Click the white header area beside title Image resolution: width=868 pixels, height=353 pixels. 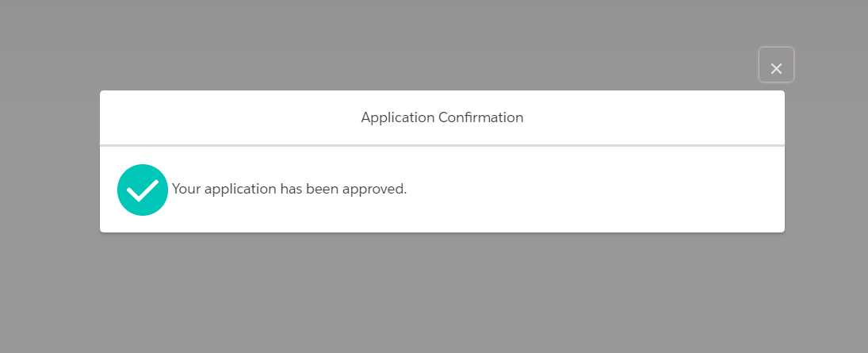click(653, 117)
